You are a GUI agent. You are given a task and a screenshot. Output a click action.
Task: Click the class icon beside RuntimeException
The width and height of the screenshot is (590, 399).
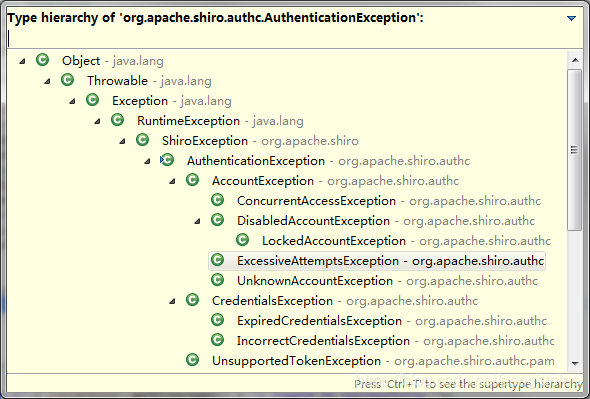coord(117,120)
